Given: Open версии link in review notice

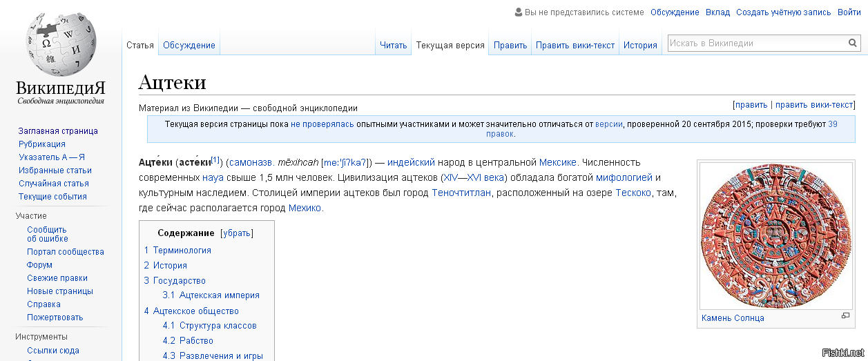Looking at the screenshot, I should (x=609, y=124).
